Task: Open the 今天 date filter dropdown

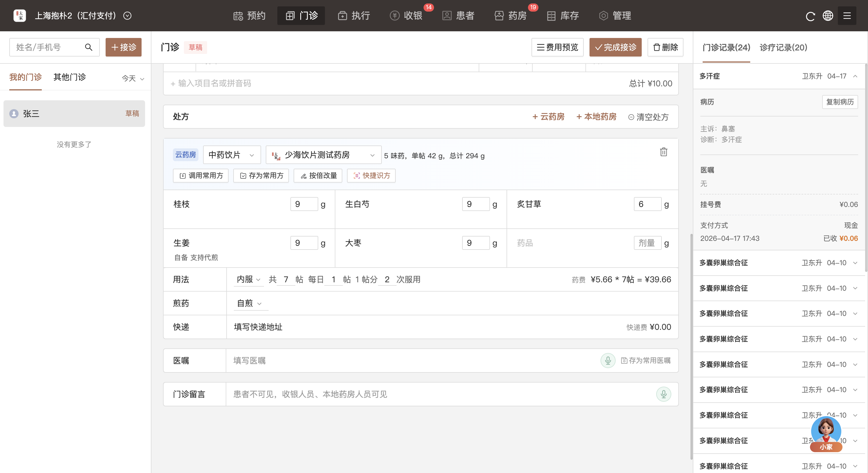Action: click(133, 79)
